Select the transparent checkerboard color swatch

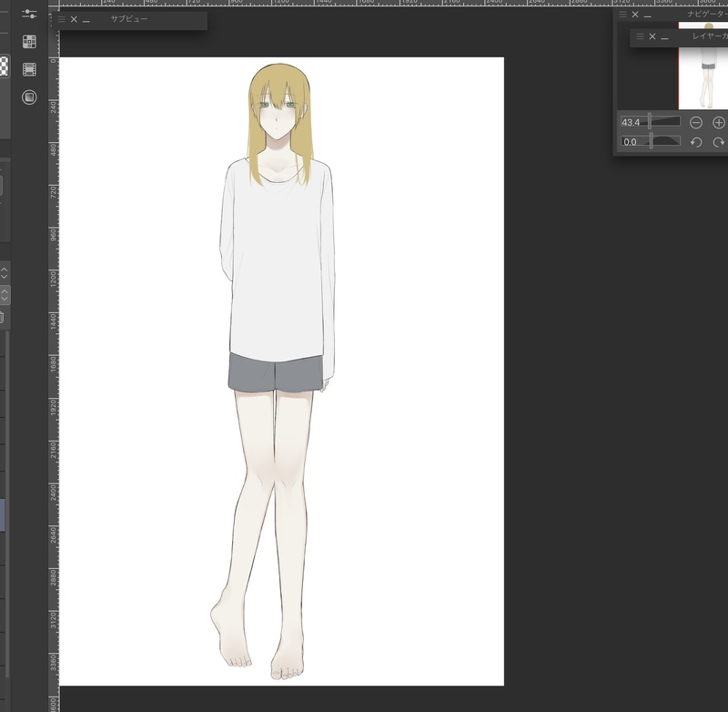4,66
